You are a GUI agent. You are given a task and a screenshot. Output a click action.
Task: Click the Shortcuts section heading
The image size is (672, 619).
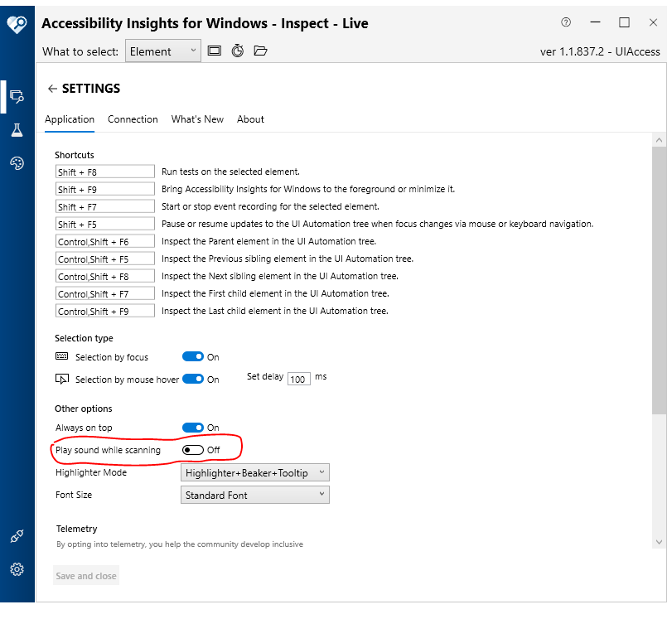75,155
